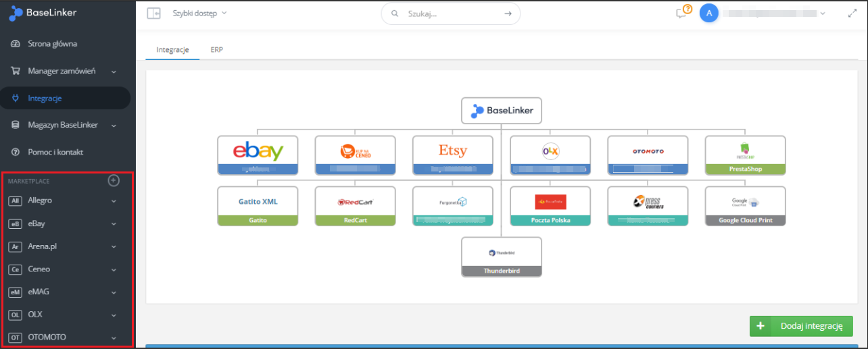Click the Ceneo 'Ce' badge icon
The height and width of the screenshot is (349, 868).
(x=16, y=269)
